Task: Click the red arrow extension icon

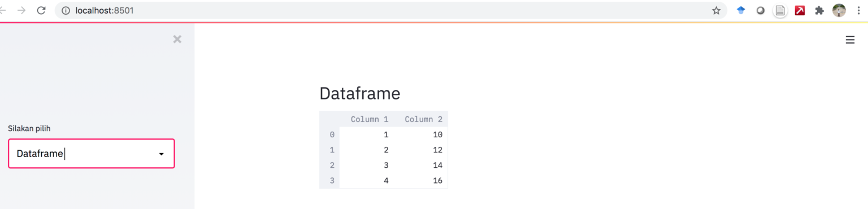Action: click(x=800, y=10)
